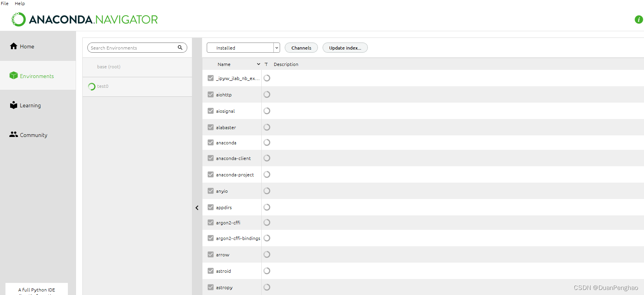Toggle the astropy package checkbox
Image resolution: width=644 pixels, height=295 pixels.
click(x=211, y=287)
